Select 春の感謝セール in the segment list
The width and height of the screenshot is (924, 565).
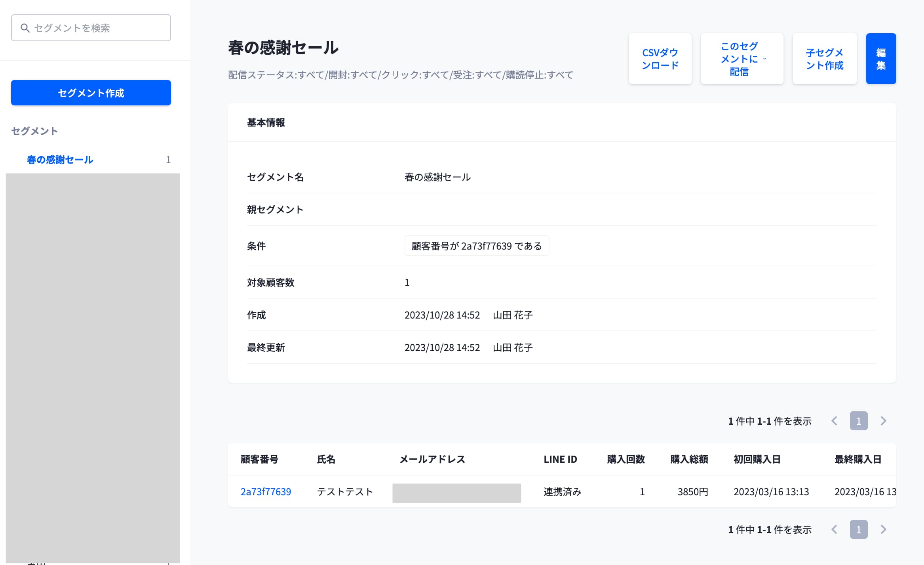pos(60,160)
